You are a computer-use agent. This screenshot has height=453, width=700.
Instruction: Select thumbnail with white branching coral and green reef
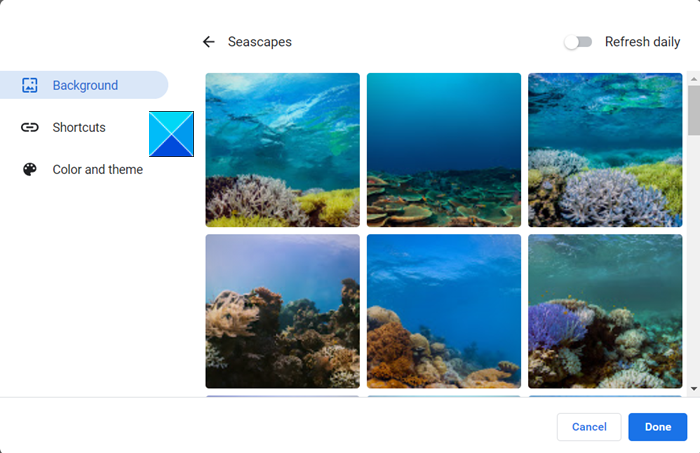pos(605,150)
